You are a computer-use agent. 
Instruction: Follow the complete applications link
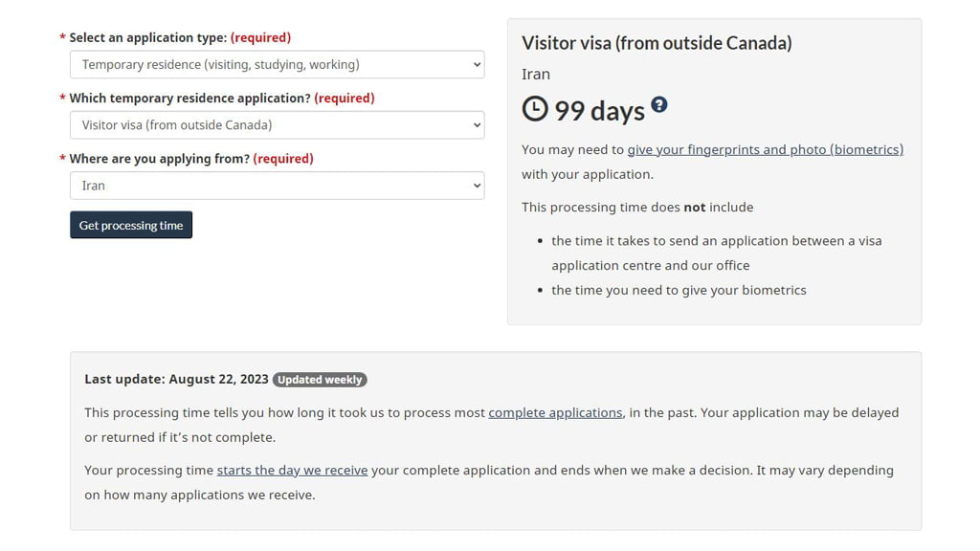tap(555, 412)
